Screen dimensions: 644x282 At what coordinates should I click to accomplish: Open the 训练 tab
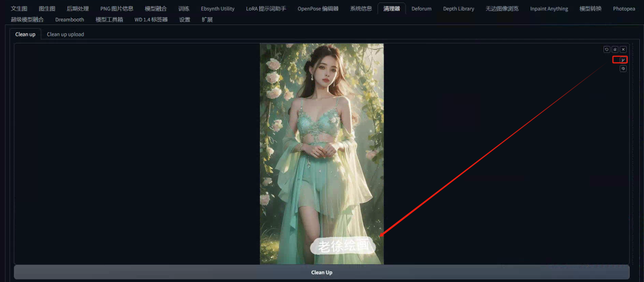point(184,8)
